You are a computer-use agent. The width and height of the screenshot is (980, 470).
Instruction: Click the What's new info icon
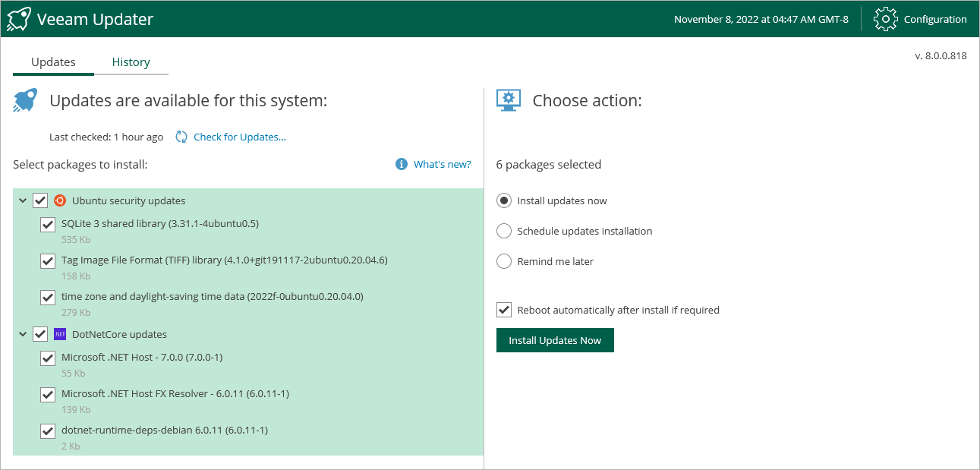tap(402, 164)
